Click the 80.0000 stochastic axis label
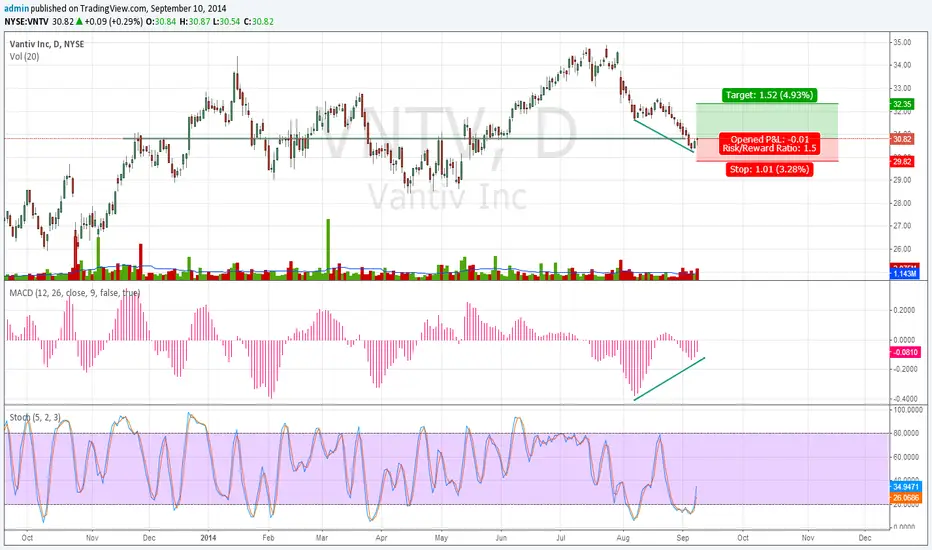The image size is (932, 550). coord(906,433)
